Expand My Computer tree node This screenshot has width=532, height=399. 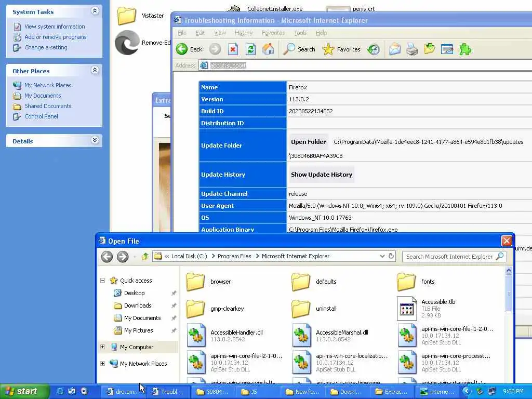(x=102, y=347)
